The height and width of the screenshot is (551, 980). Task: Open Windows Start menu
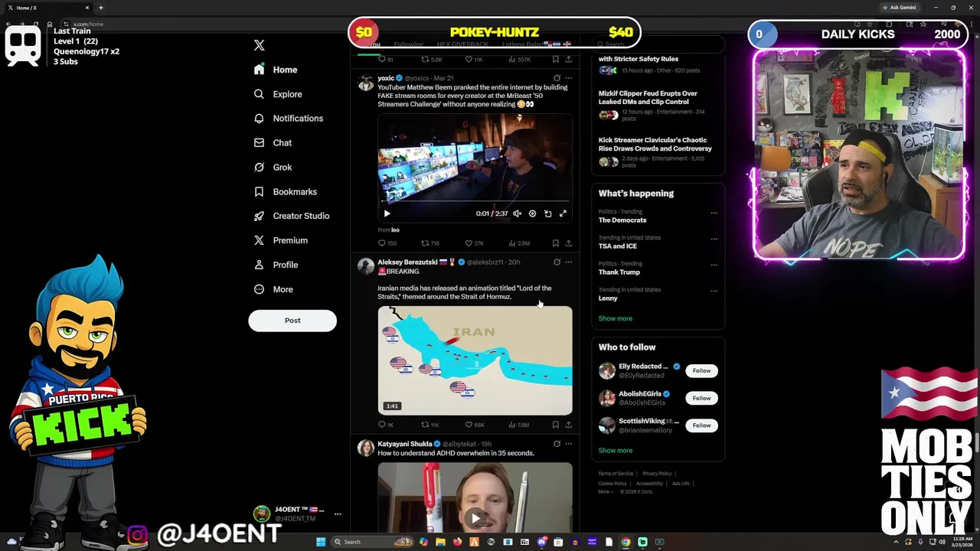point(321,542)
